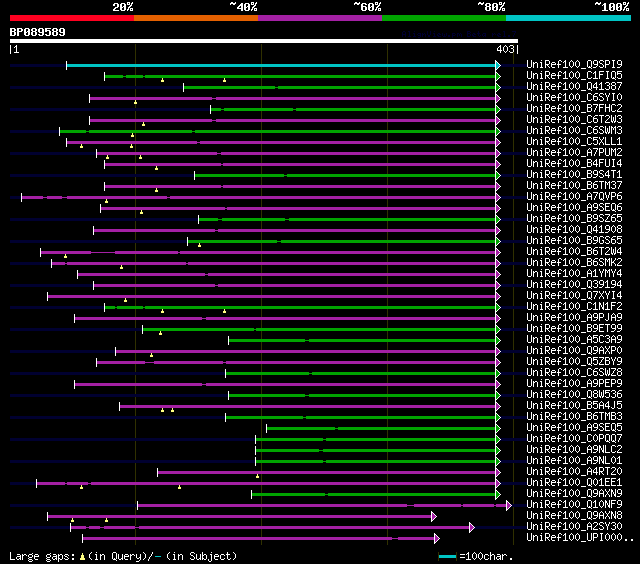Open the UniRef100_C1FIQ5 hit label
This screenshot has height=564, width=640.
[x=574, y=75]
